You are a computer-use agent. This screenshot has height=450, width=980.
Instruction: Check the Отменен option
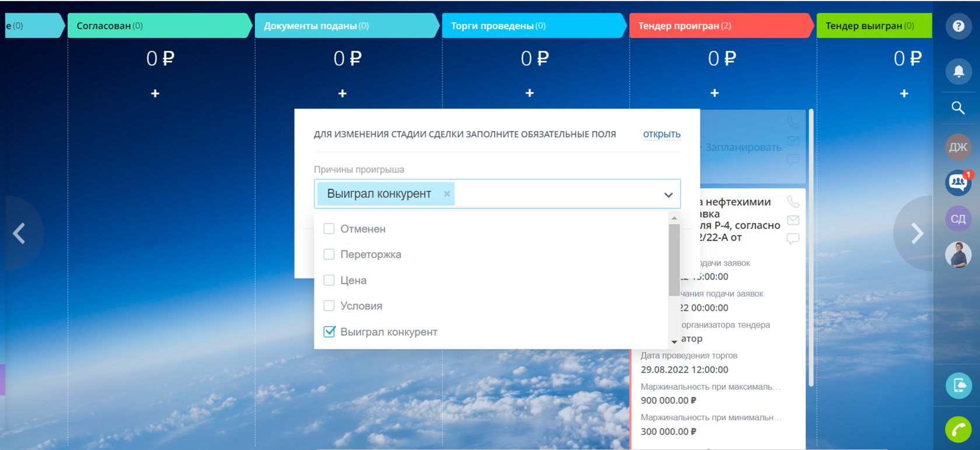(329, 229)
